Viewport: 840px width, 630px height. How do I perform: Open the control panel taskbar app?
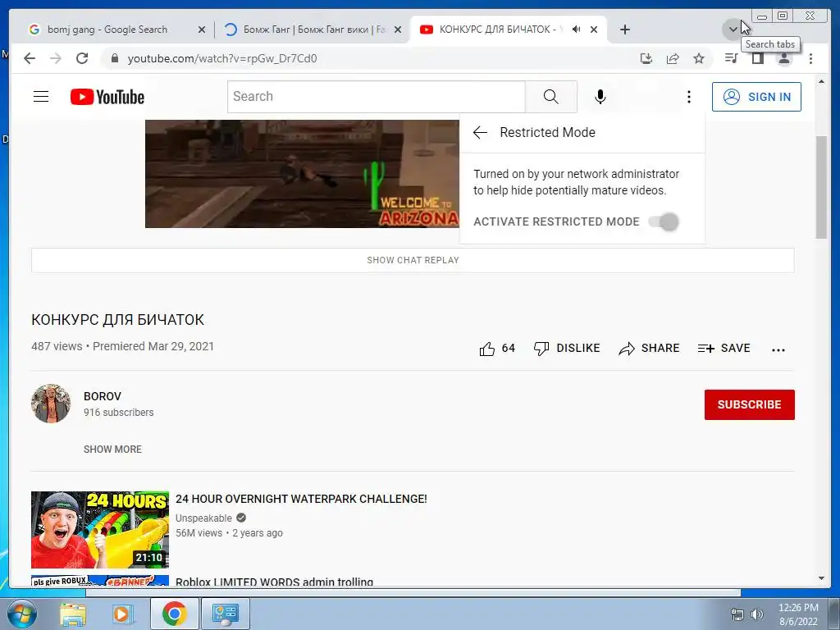coord(225,614)
